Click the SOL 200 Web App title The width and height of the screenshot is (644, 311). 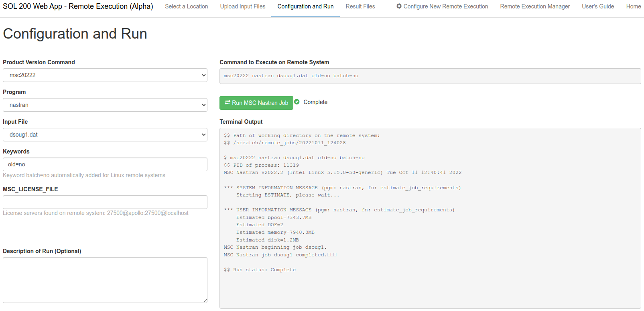78,6
